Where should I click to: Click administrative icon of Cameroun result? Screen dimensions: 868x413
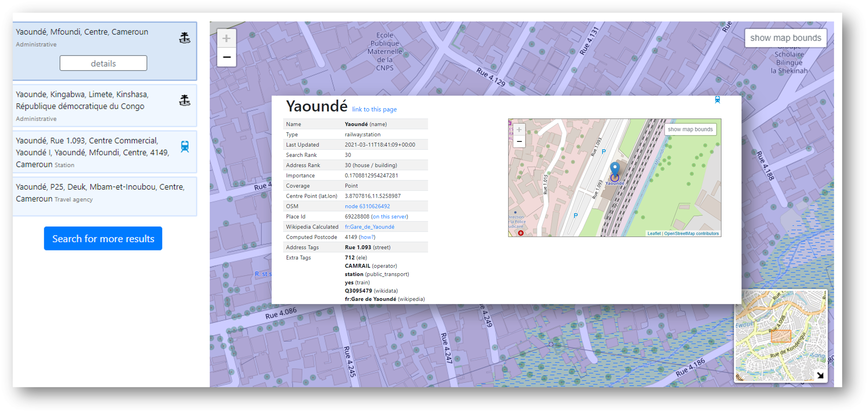[x=185, y=38]
